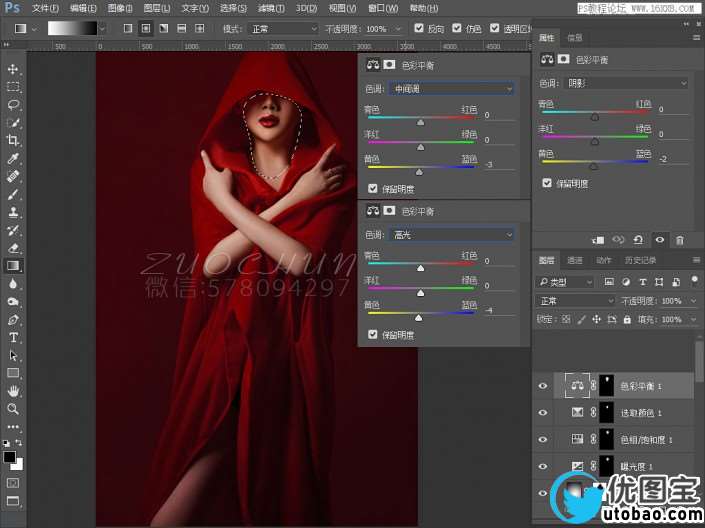Screen dimensions: 705x528
Task: Select the Zoom tool
Action: click(x=13, y=409)
